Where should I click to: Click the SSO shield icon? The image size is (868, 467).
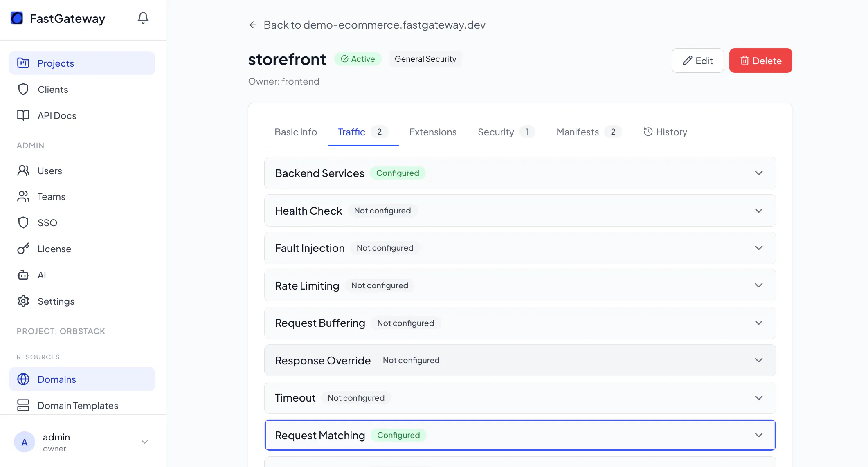(x=23, y=222)
